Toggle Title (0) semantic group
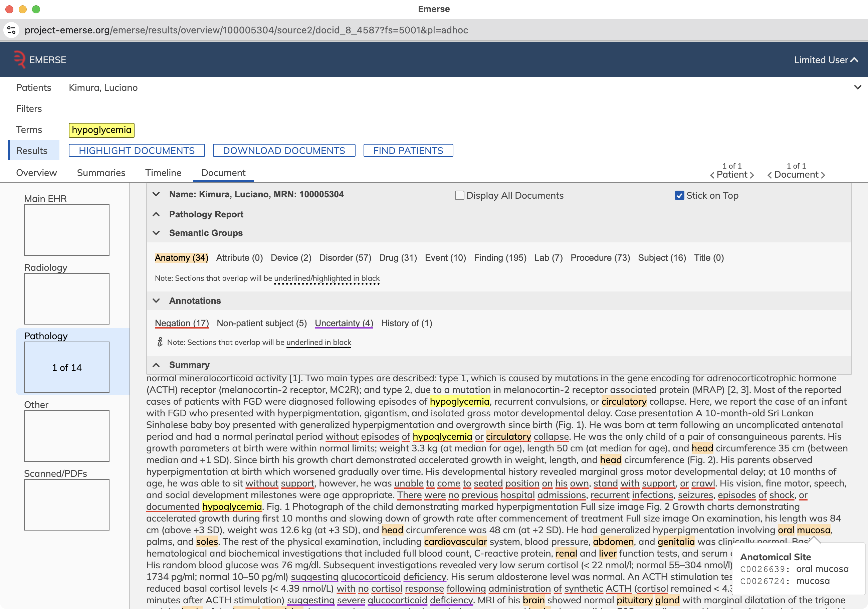This screenshot has height=609, width=868. point(709,257)
